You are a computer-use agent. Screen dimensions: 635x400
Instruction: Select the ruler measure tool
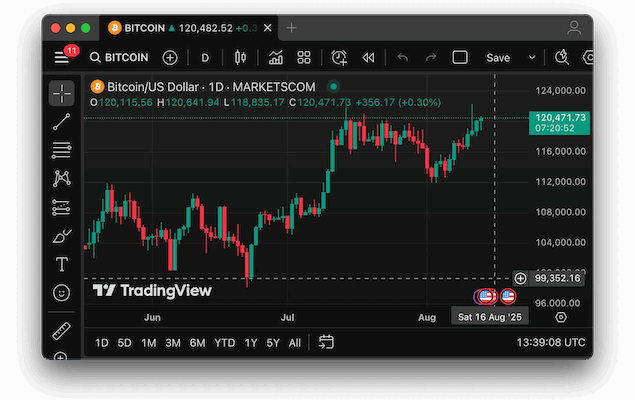tap(62, 331)
